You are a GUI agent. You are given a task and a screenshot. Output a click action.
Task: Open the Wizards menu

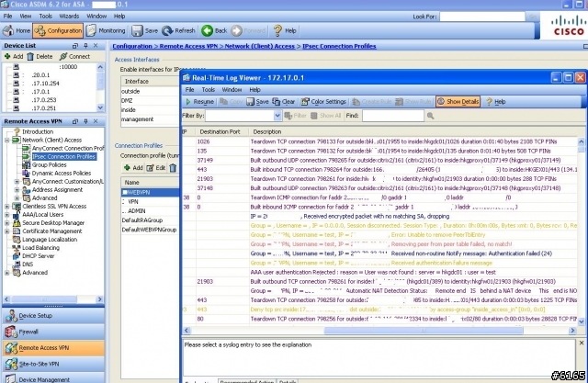[x=70, y=17]
